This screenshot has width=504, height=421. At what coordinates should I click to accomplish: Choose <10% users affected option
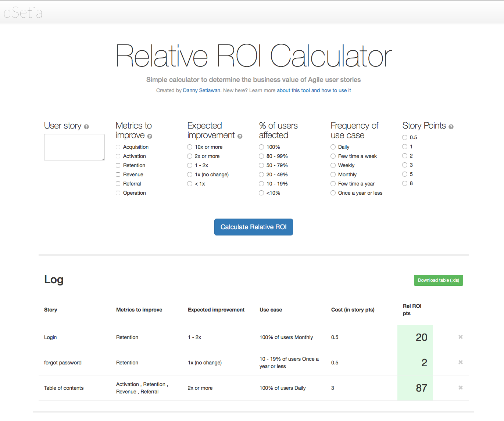click(261, 193)
